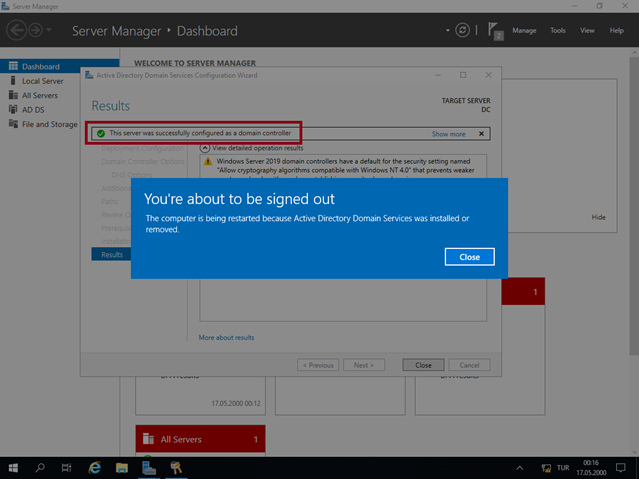Screen dimensions: 639x479
Task: Launch Internet Explorer from taskbar
Action: (95, 468)
